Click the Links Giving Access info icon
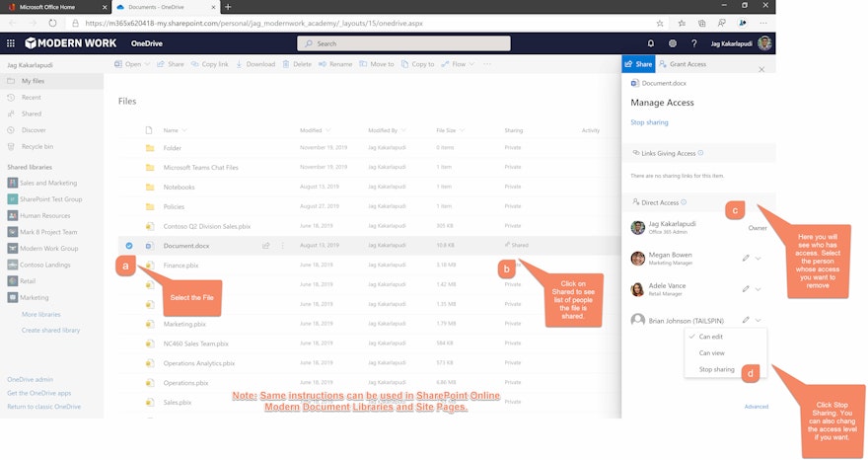This screenshot has height=460, width=868. coord(701,153)
